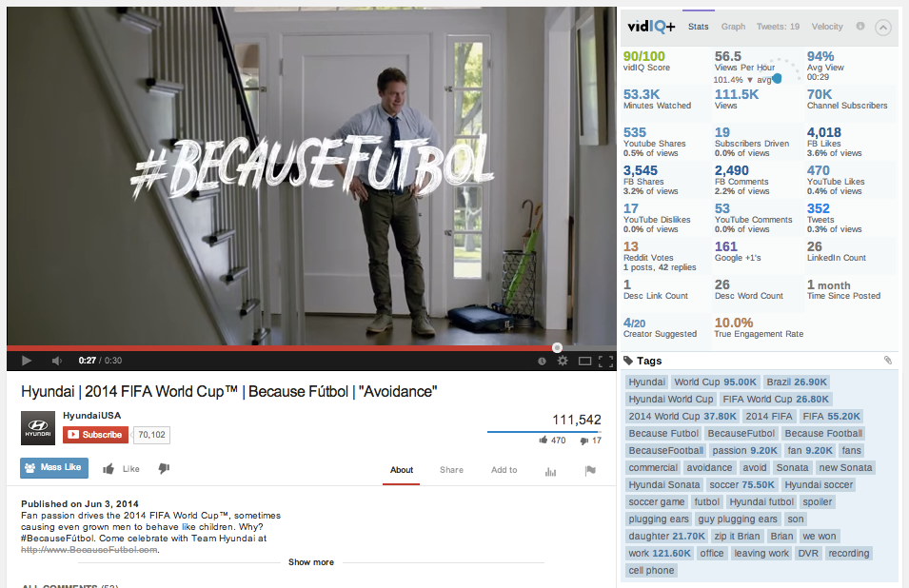This screenshot has height=588, width=909.
Task: Open the Add to menu
Action: pyautogui.click(x=504, y=470)
